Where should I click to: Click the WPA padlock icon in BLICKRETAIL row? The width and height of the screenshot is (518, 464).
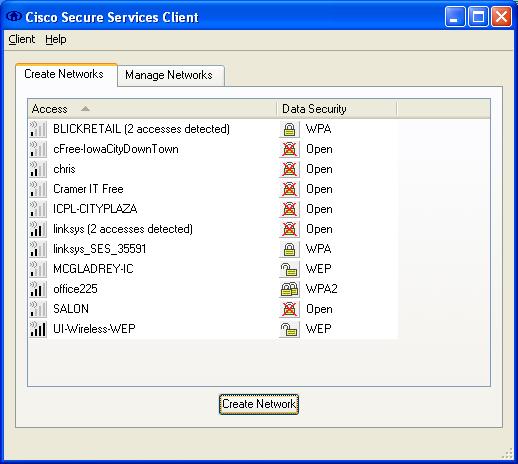point(289,129)
